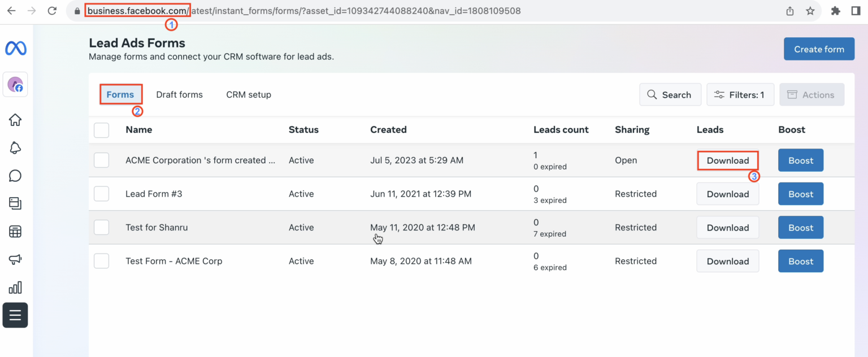This screenshot has width=868, height=357.
Task: Open the All tools hamburger menu
Action: (15, 315)
